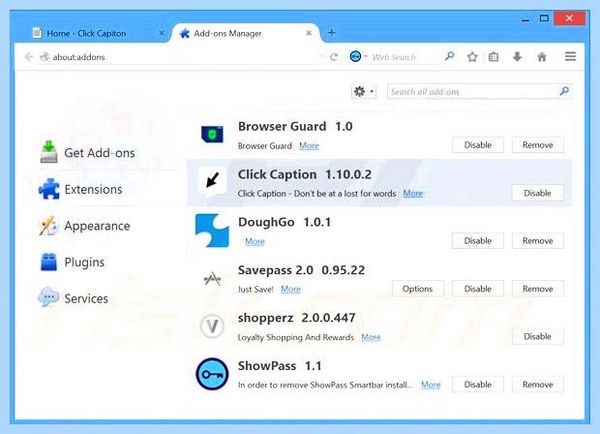Disable the Savepass 2.0 extension
The height and width of the screenshot is (434, 600).
(478, 289)
